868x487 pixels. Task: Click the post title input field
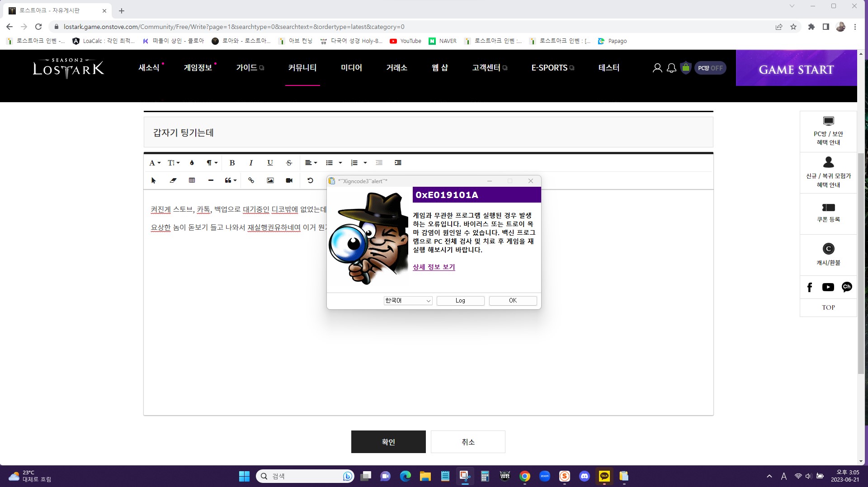point(428,132)
